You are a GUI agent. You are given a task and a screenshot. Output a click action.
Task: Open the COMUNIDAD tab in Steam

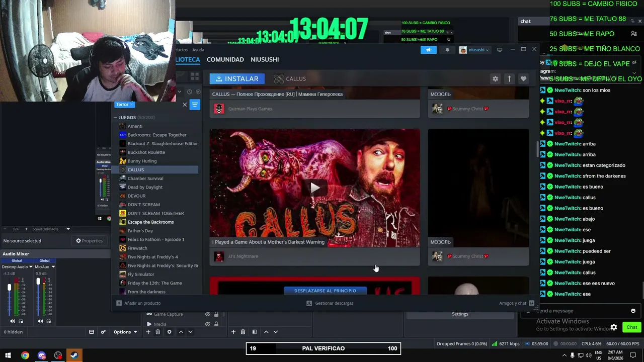225,59
